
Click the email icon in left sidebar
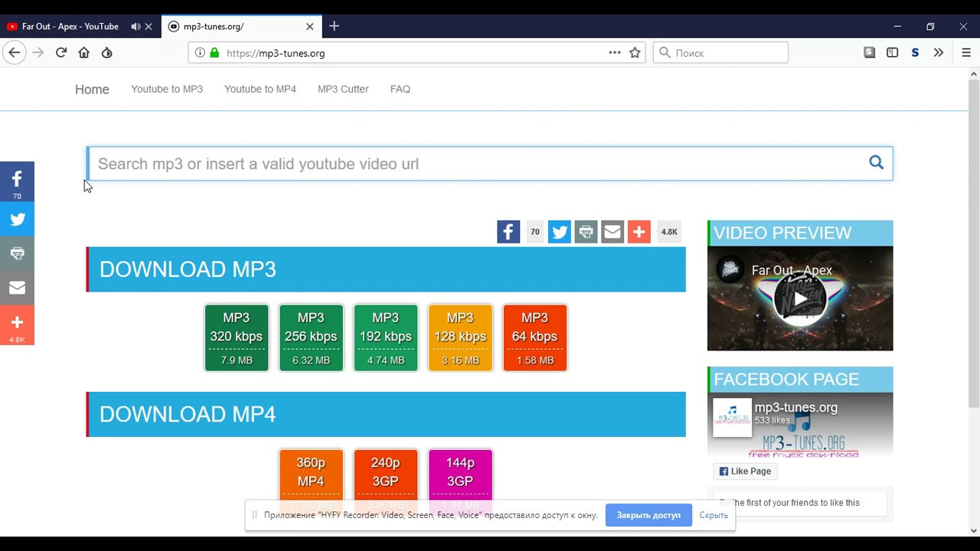(x=17, y=288)
